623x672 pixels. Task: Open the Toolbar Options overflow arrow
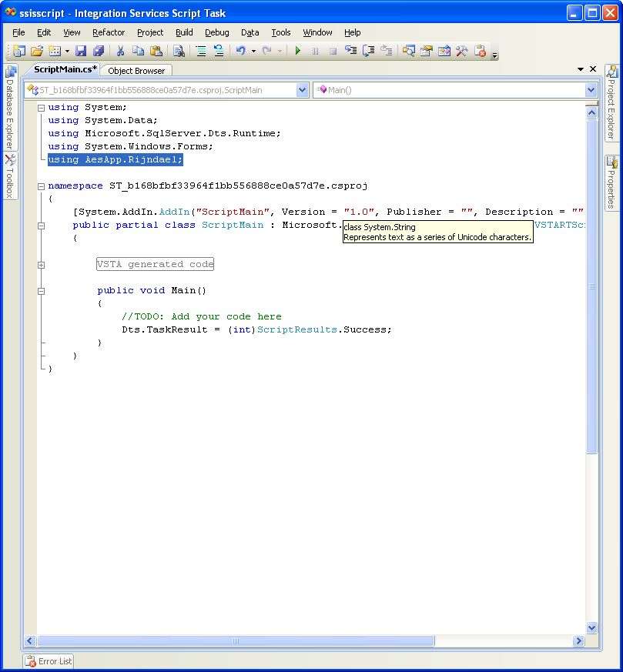pos(495,55)
